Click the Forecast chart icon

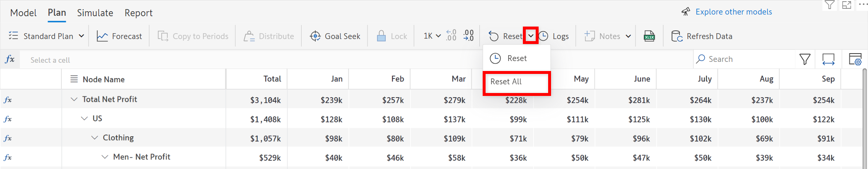(x=102, y=37)
